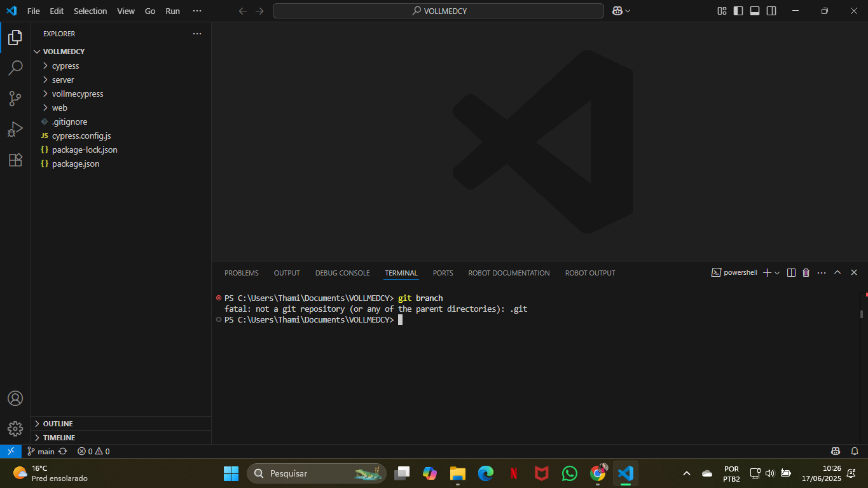Screen dimensions: 868x488
Task: Open the Search view in activity bar
Action: 15,68
